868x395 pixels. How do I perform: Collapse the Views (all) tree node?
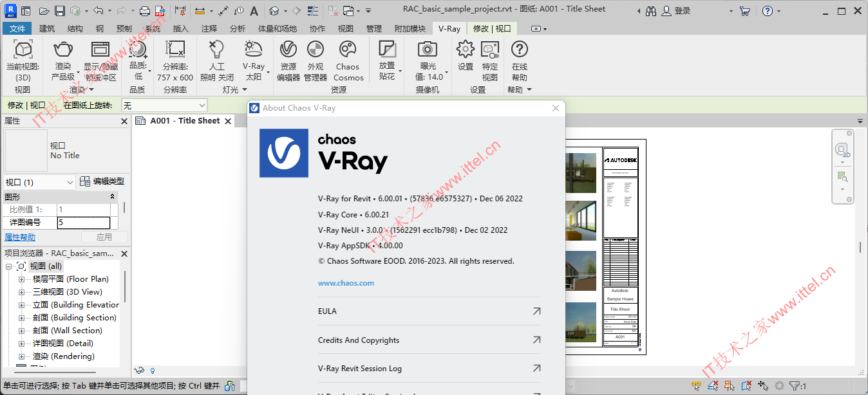pyautogui.click(x=9, y=266)
